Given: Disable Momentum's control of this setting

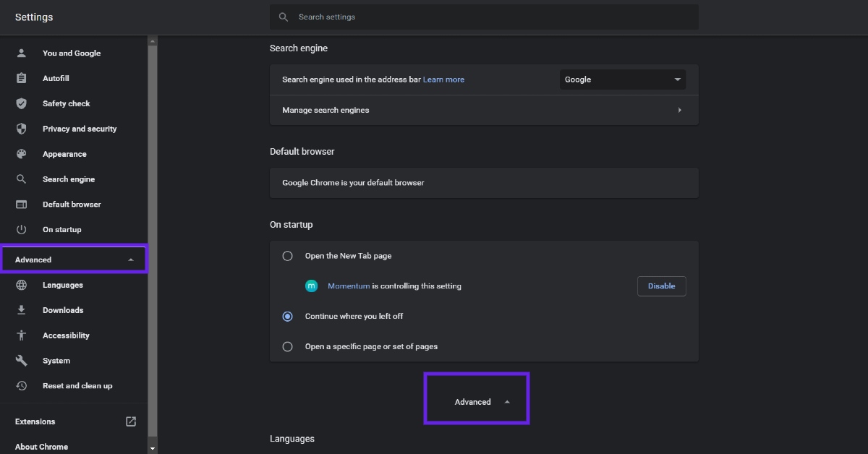Looking at the screenshot, I should [660, 286].
